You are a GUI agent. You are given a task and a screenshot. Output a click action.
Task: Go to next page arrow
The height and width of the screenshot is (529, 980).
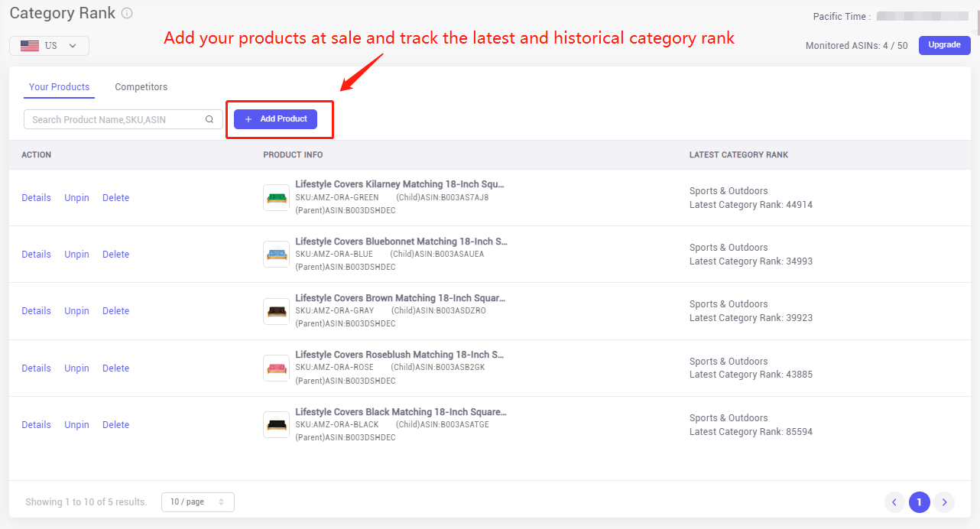[x=945, y=502]
